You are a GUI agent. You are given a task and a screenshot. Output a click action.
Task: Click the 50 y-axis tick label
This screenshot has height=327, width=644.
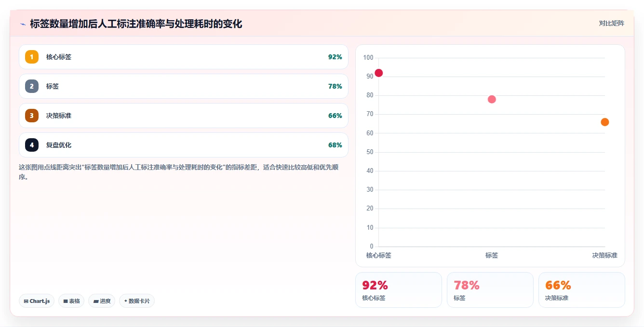(370, 152)
